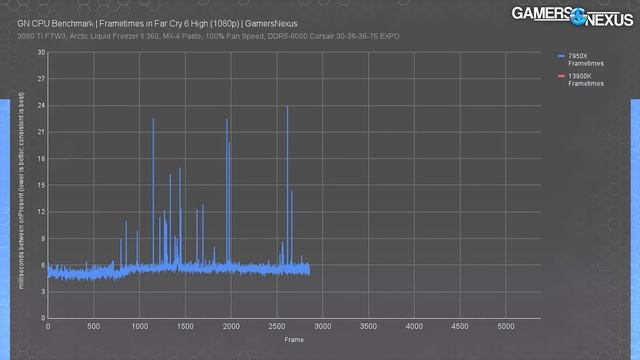Click y-axis tick label '3'
Viewport: 640px width, 360px height.
click(43, 291)
